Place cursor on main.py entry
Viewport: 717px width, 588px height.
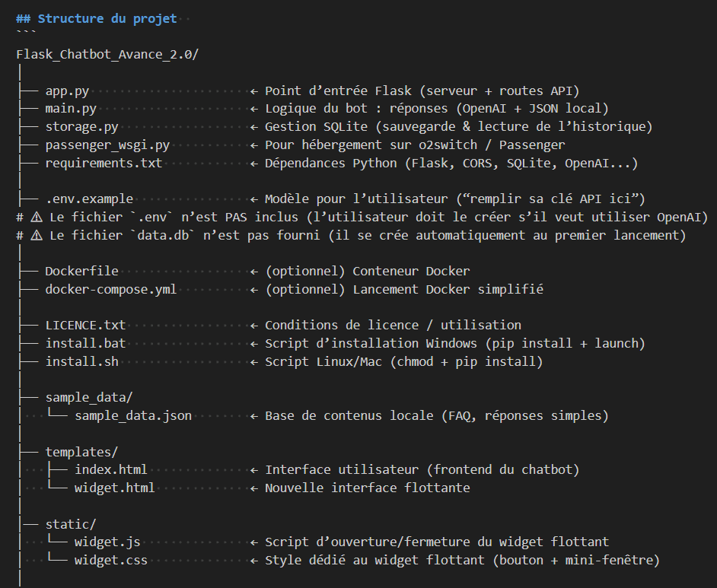pos(70,109)
